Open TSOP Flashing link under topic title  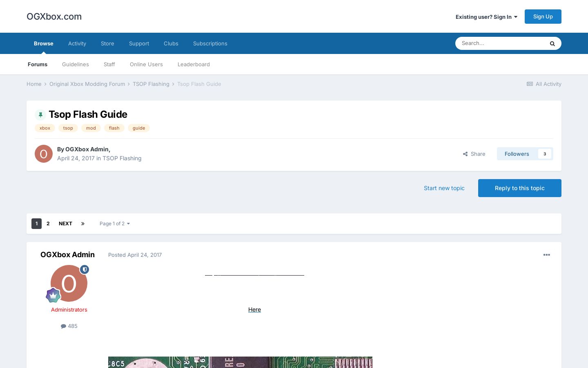click(x=122, y=158)
